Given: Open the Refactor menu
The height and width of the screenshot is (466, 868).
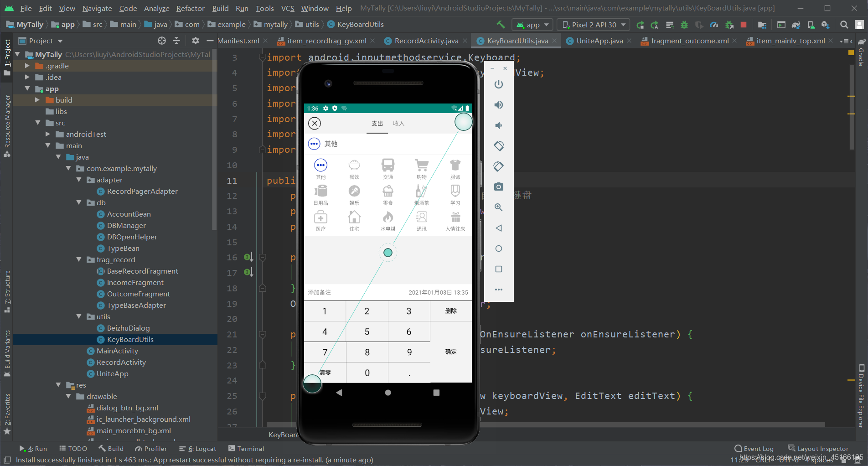Looking at the screenshot, I should (190, 8).
